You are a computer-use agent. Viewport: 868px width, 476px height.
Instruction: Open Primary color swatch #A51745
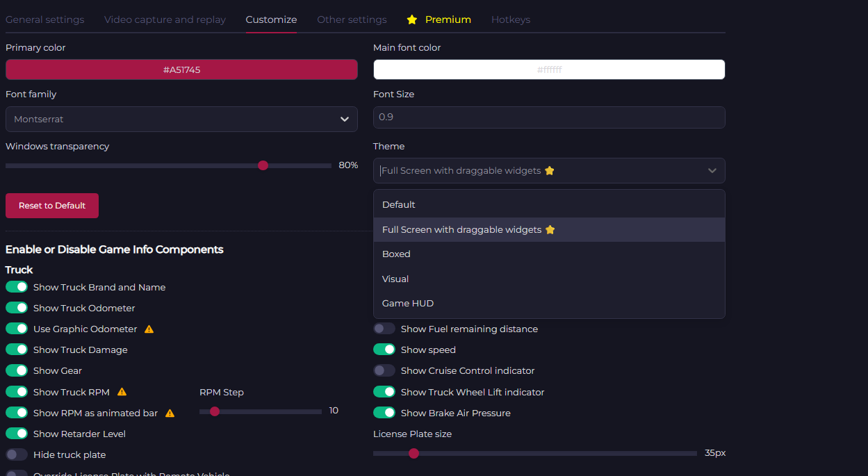[181, 69]
